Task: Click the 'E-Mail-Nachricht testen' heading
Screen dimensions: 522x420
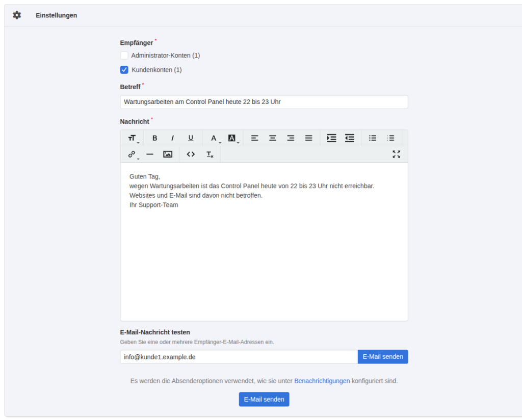Action: [x=155, y=332]
